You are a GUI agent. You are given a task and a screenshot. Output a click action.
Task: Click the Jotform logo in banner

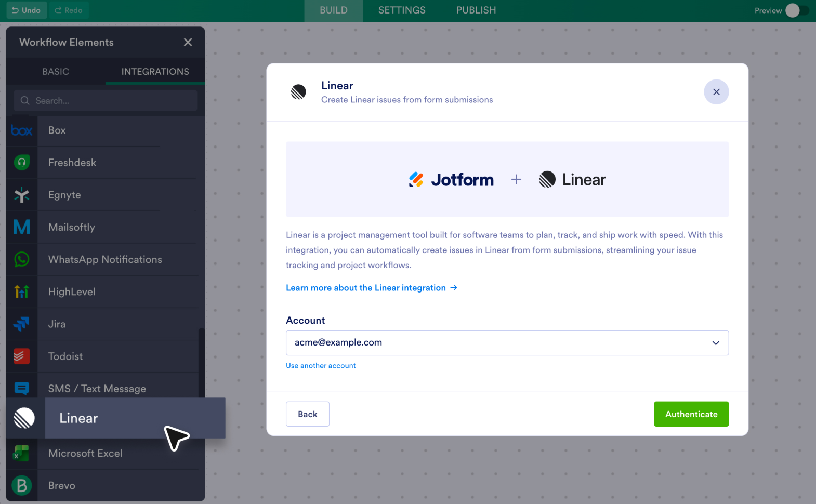[x=451, y=180]
